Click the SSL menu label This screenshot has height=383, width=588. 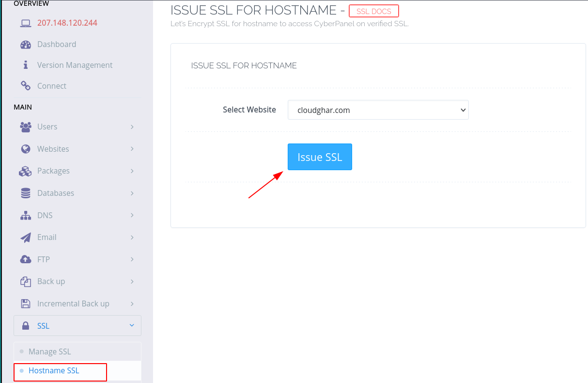(43, 326)
